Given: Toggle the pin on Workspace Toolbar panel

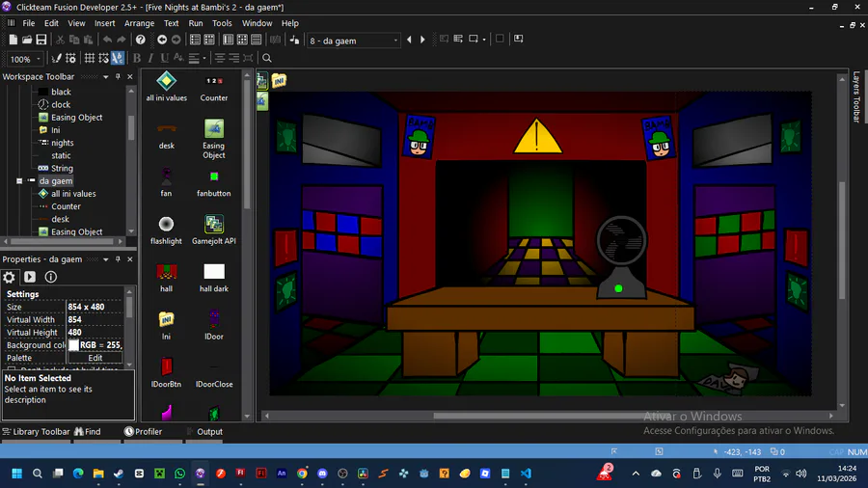Looking at the screenshot, I should (118, 77).
